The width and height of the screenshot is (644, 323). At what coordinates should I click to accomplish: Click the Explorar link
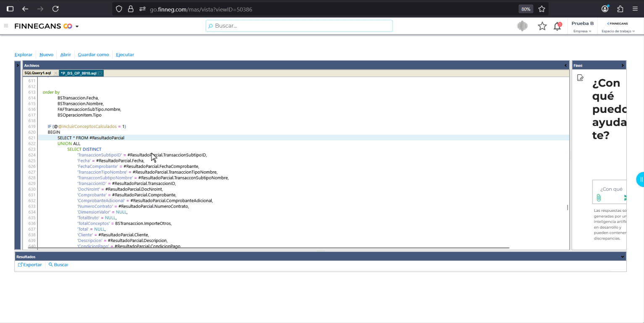23,55
